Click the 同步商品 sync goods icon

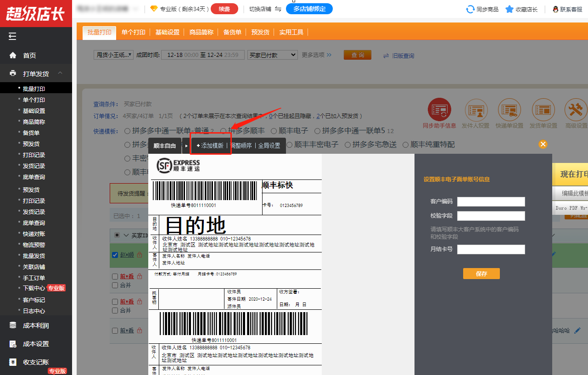470,9
